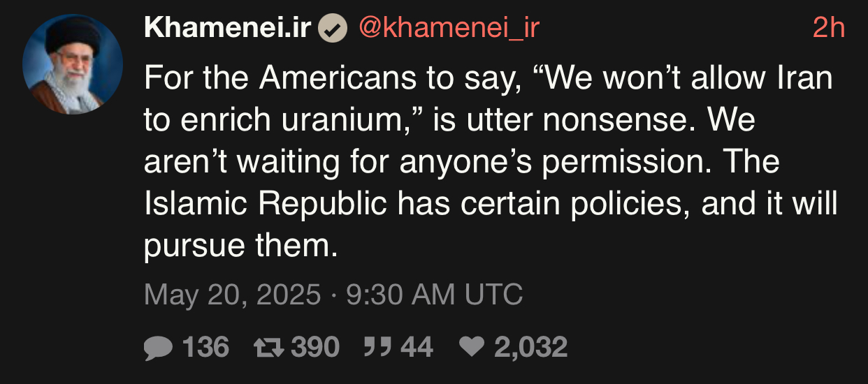Click the quotation marks quote icon

(x=377, y=346)
